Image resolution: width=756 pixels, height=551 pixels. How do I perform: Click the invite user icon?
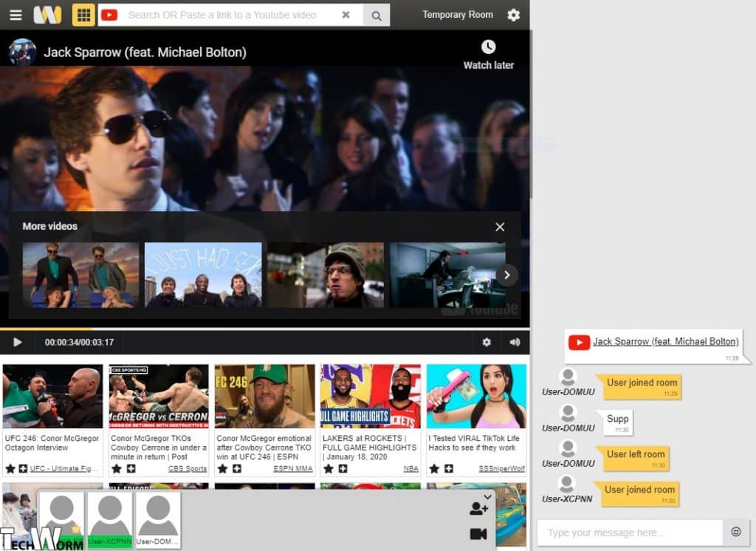[x=478, y=509]
